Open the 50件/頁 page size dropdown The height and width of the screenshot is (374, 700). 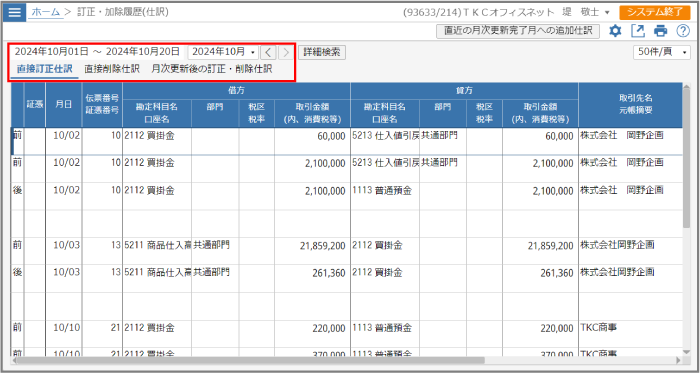tap(662, 52)
